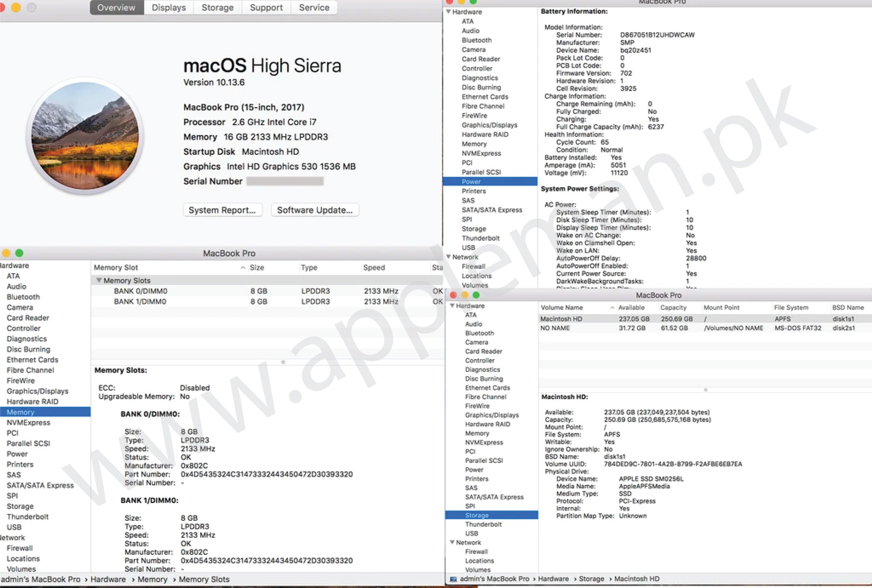
Task: Click the System Report button
Action: [223, 210]
